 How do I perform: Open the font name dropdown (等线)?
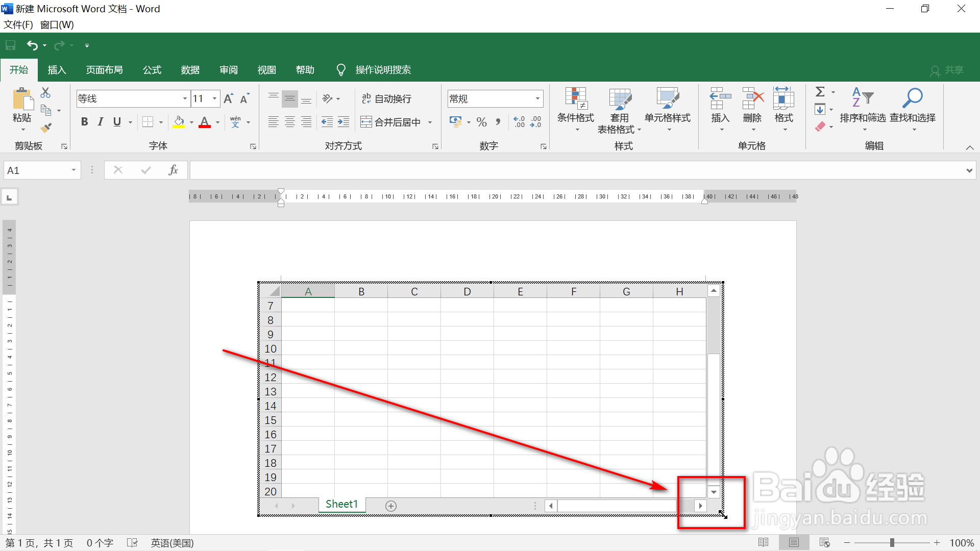click(185, 98)
